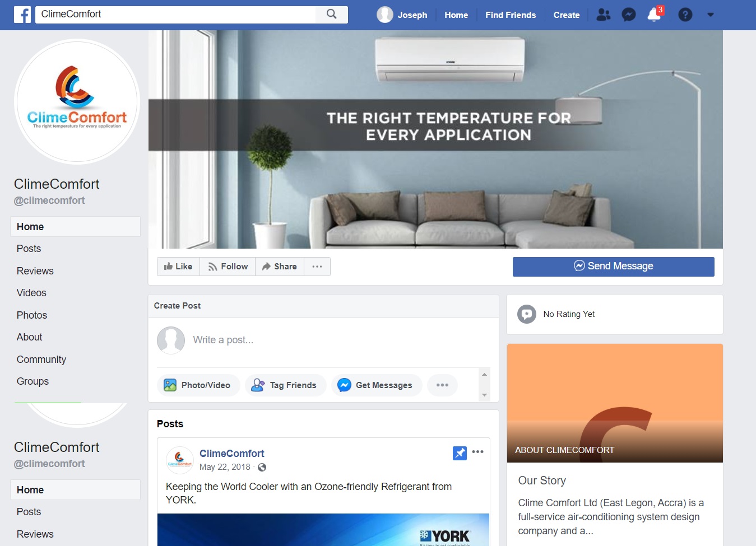The image size is (756, 546).
Task: Click the Send Message button
Action: click(x=614, y=267)
